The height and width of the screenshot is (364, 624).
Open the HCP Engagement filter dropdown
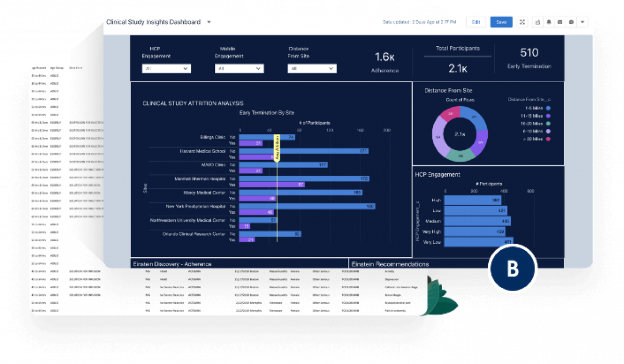[x=166, y=69]
